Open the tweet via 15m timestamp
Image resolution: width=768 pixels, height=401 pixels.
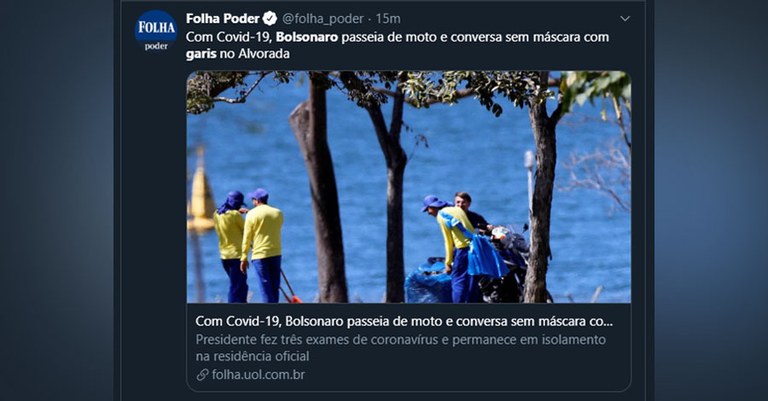[388, 19]
